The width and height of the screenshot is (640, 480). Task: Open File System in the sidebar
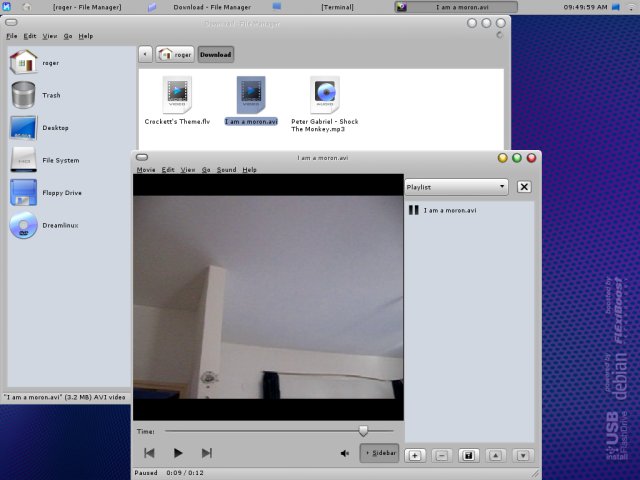click(x=45, y=160)
